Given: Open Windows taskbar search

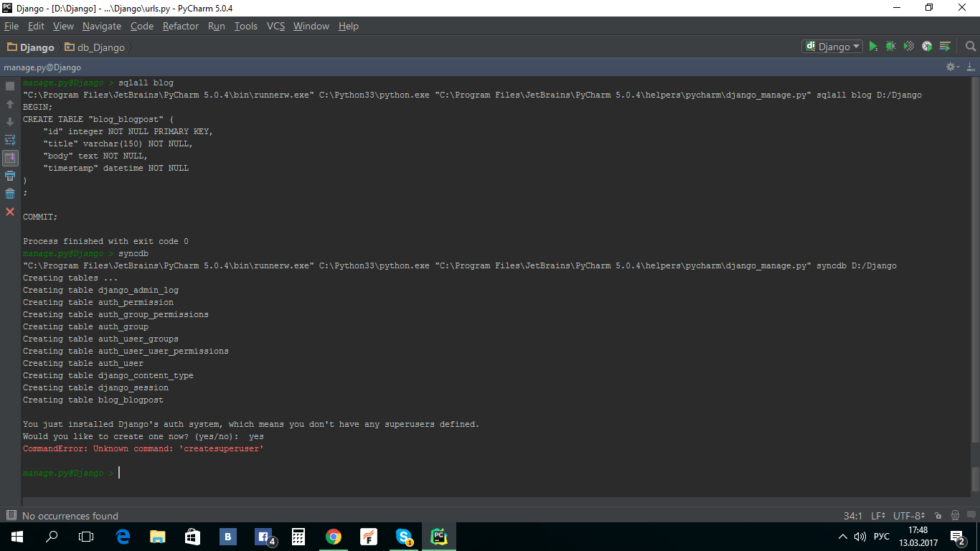Looking at the screenshot, I should pos(52,537).
